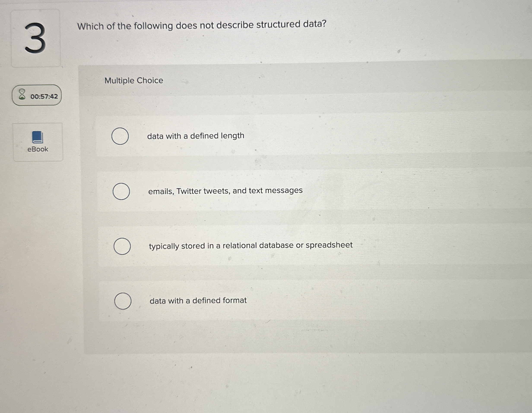Click the question number 3 badge
Image resolution: width=532 pixels, height=413 pixels.
pos(36,38)
